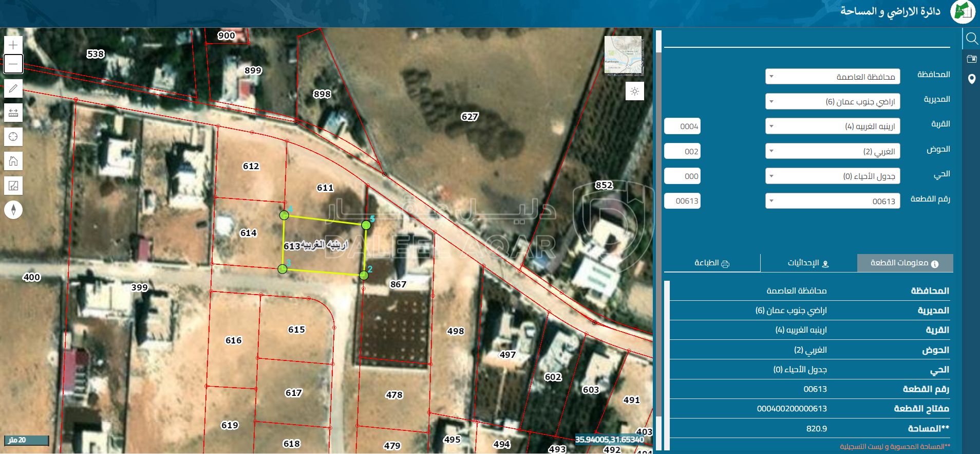Expand the المحافظة governorate dropdown
Viewport: 980px width, 454px height.
[832, 77]
